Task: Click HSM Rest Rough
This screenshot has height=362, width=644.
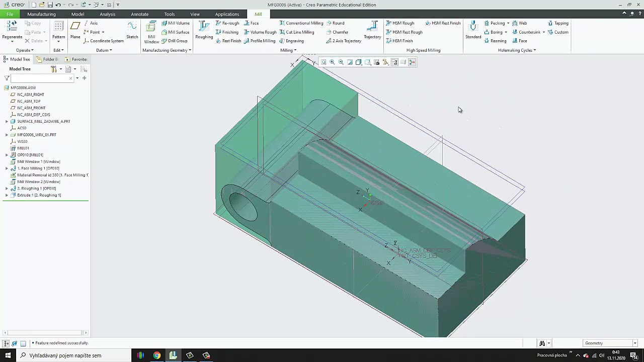Action: point(404,32)
